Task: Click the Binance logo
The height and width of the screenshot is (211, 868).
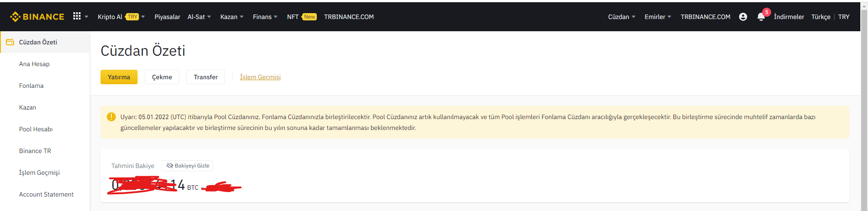Action: 37,17
